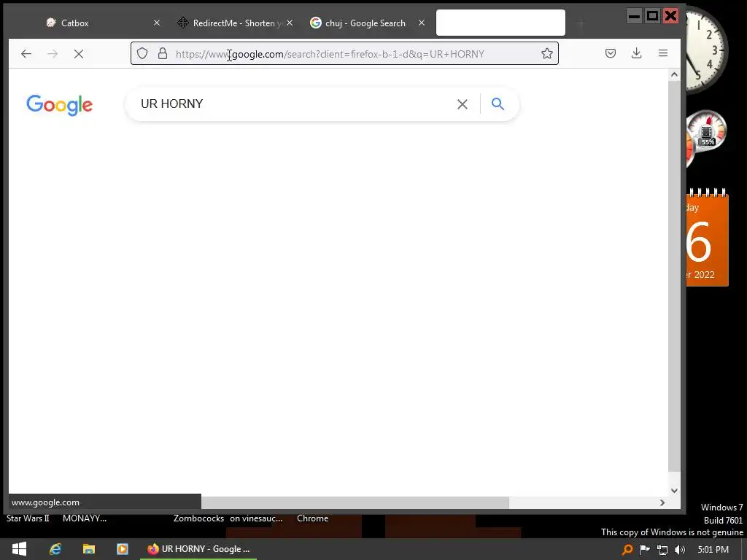Image resolution: width=747 pixels, height=560 pixels.
Task: Select the blank active tab
Action: click(x=500, y=23)
